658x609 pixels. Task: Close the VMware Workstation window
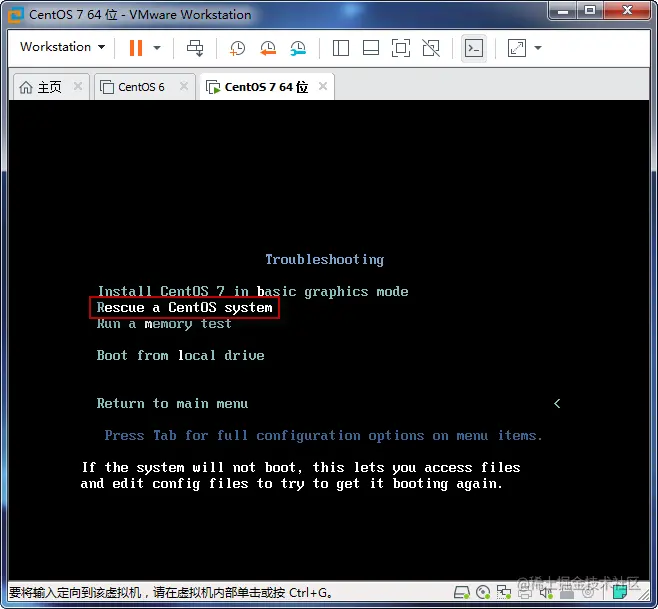coord(627,10)
